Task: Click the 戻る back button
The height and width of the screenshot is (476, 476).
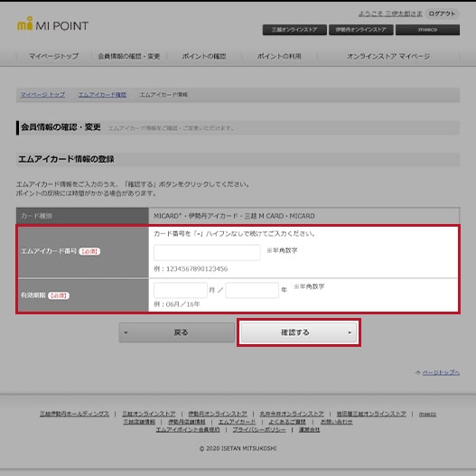Action: point(177,332)
